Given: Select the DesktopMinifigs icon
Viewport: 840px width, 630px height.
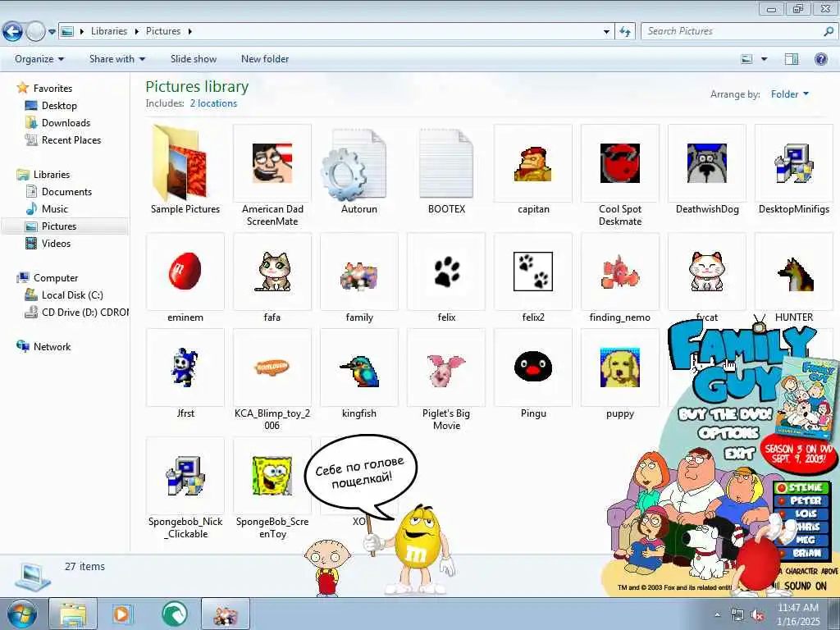Looking at the screenshot, I should point(794,163).
